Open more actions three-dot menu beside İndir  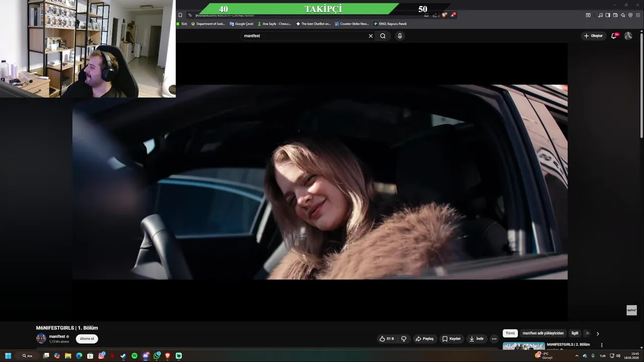tap(494, 339)
